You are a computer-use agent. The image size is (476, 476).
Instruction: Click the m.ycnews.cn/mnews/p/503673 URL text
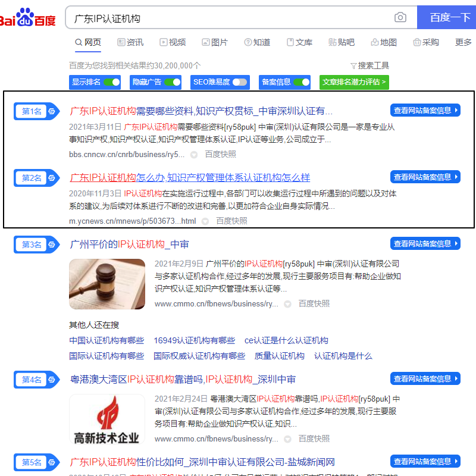click(132, 221)
